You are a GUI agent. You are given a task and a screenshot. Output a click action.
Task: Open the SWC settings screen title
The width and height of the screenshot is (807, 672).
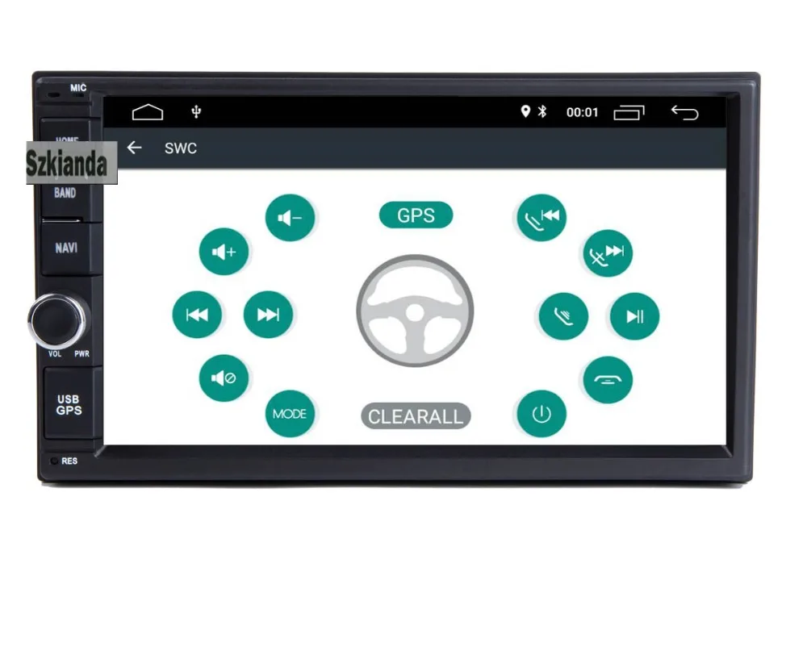179,148
